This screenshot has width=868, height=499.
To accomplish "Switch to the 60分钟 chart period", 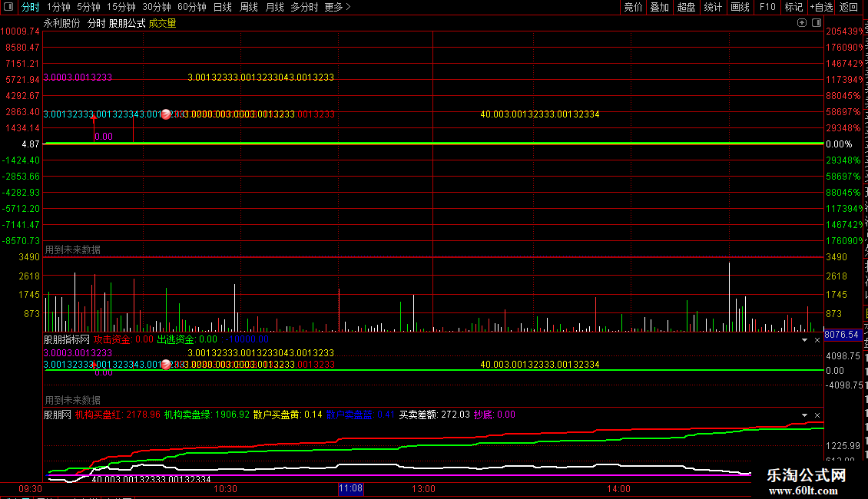I will click(x=191, y=7).
